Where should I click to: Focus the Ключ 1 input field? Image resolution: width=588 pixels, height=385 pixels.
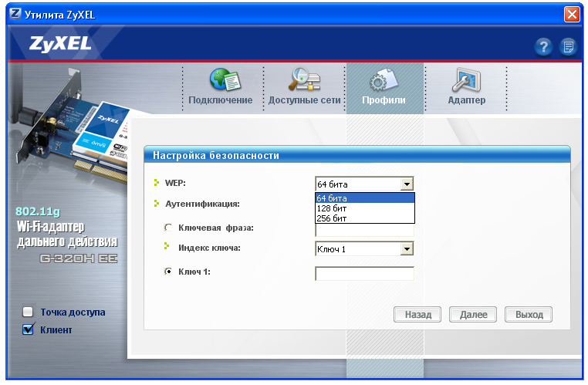(x=364, y=274)
